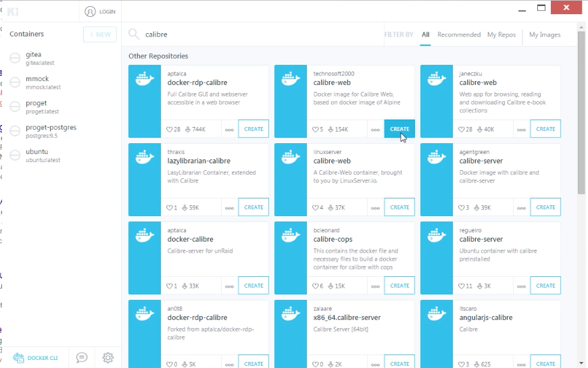Click Kitematic logo in title bar
This screenshot has height=368, width=588.
(x=13, y=11)
